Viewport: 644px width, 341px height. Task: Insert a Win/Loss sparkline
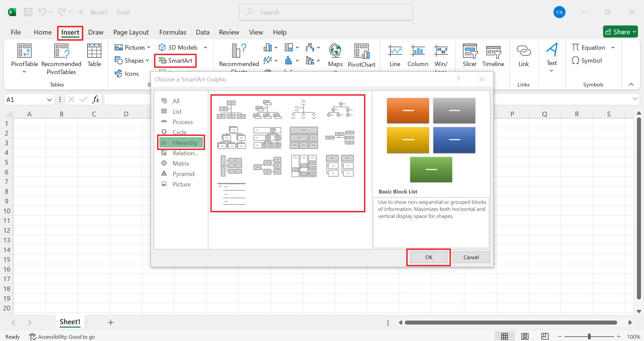[441, 56]
